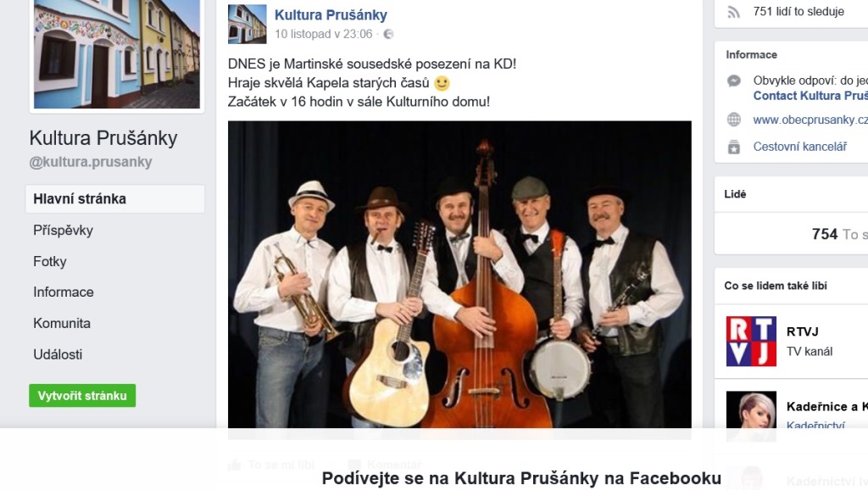The width and height of the screenshot is (868, 490).
Task: Open the Komunita section
Action: pyautogui.click(x=62, y=323)
